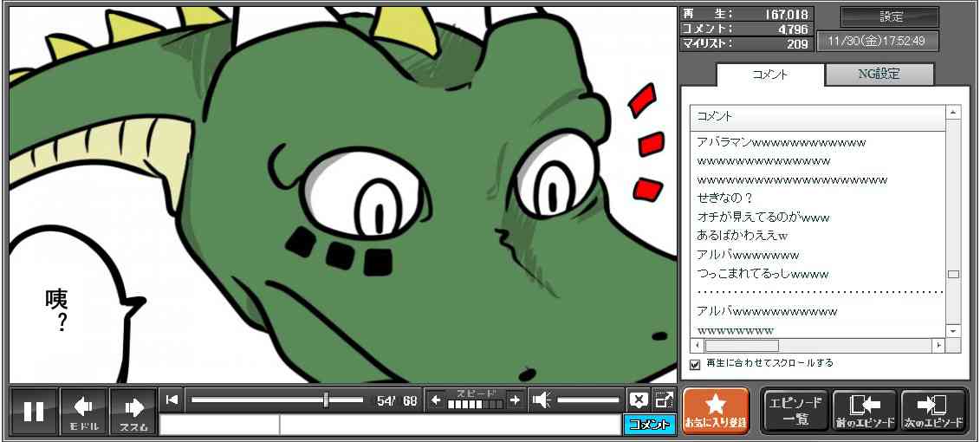Decrease speed with the left arrow
The width and height of the screenshot is (980, 442).
click(x=436, y=400)
